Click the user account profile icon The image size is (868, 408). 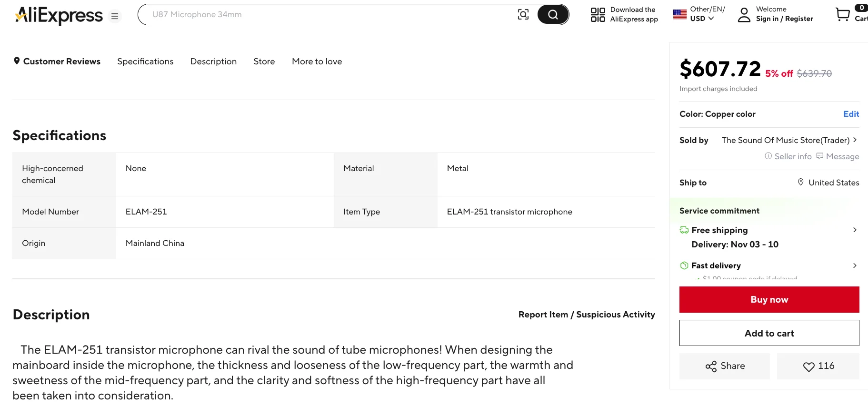pyautogui.click(x=744, y=15)
